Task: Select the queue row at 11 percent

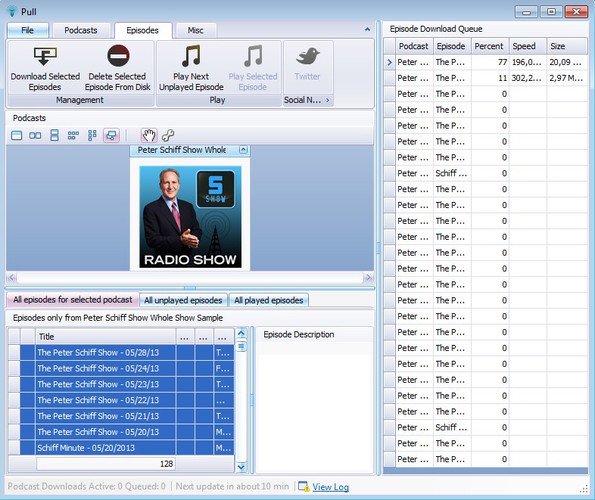Action: [x=487, y=78]
